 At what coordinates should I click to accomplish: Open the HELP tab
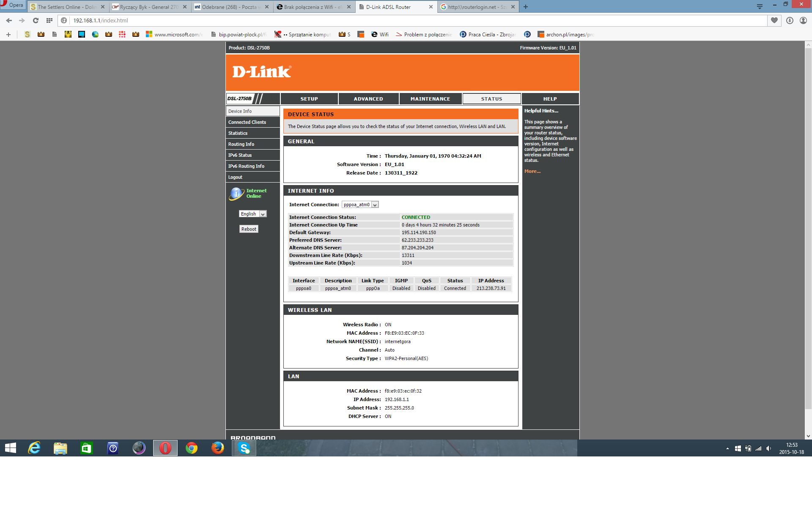550,99
